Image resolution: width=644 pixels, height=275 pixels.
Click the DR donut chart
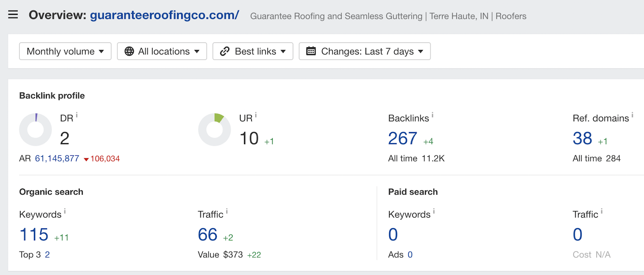[35, 130]
